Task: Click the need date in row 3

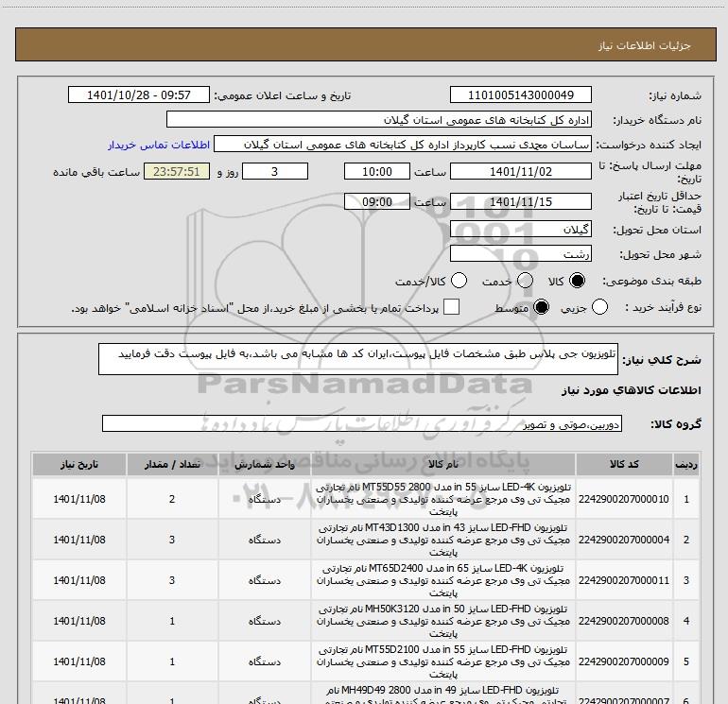Action: (x=79, y=580)
